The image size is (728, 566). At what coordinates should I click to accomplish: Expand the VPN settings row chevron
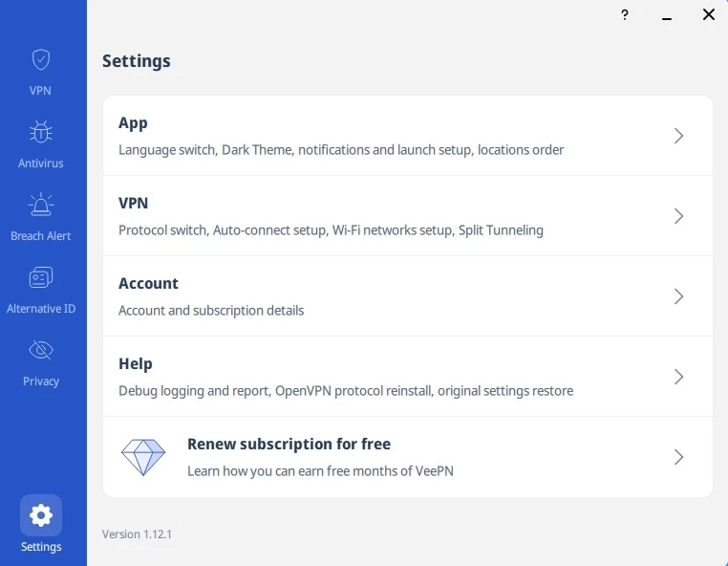click(679, 216)
